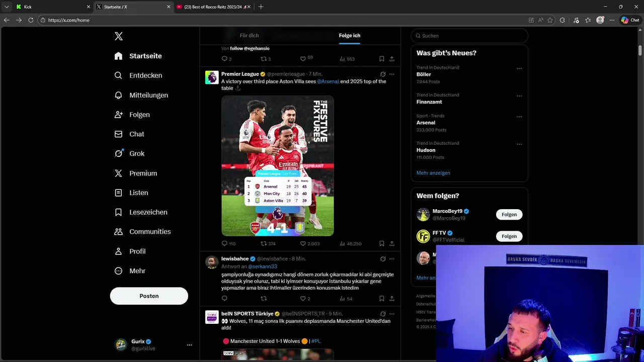The width and height of the screenshot is (644, 362).
Task: Click the Suchen search field
Action: pyautogui.click(x=469, y=36)
